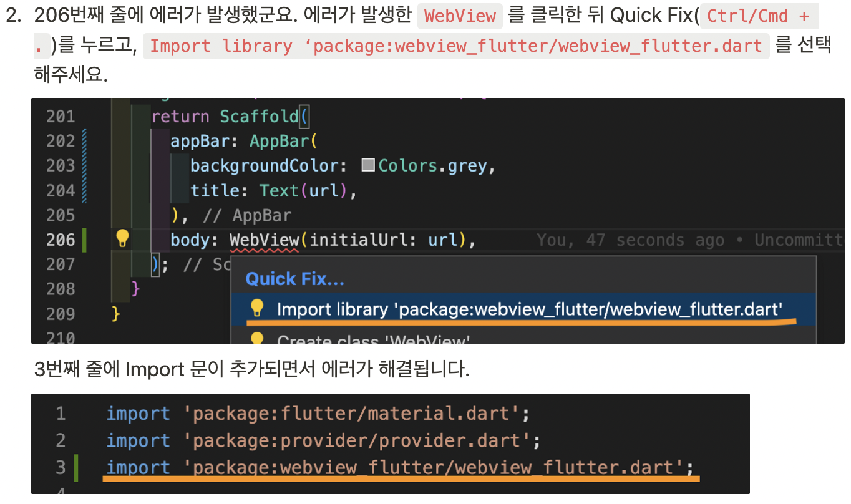
Task: Click the inline 'WebView' code tag in instructions
Action: [x=460, y=16]
